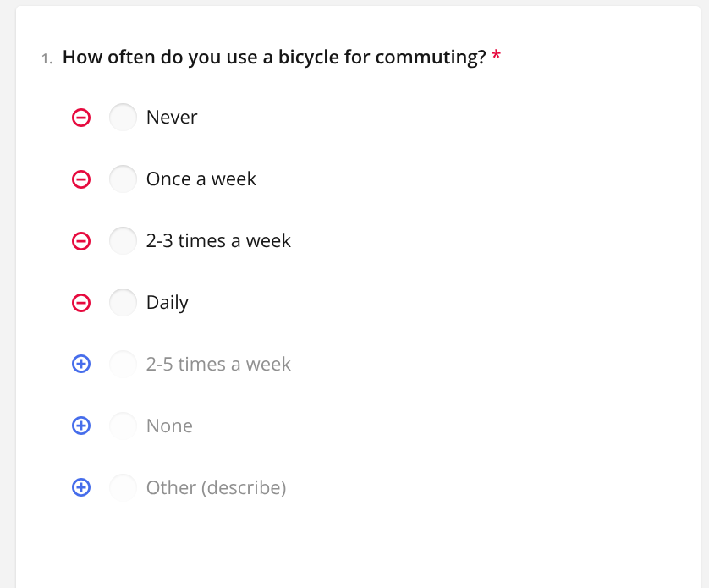This screenshot has height=588, width=709.
Task: Remove the "Never" answer option
Action: point(81,118)
